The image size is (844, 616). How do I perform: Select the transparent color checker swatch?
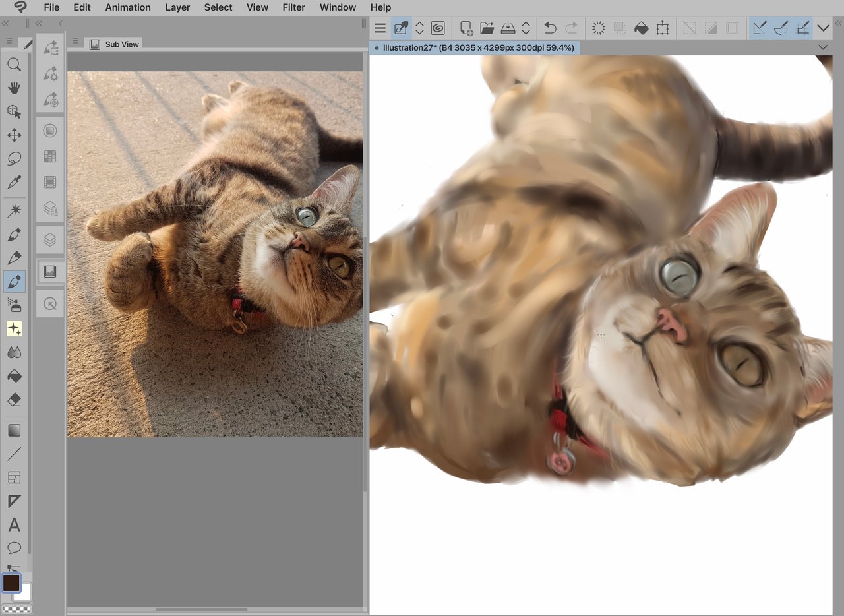(x=16, y=609)
